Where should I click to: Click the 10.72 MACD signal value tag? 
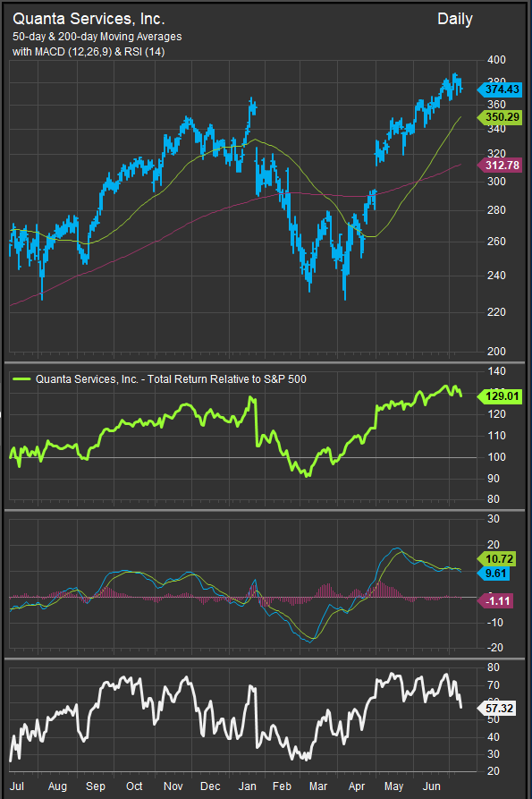(497, 559)
